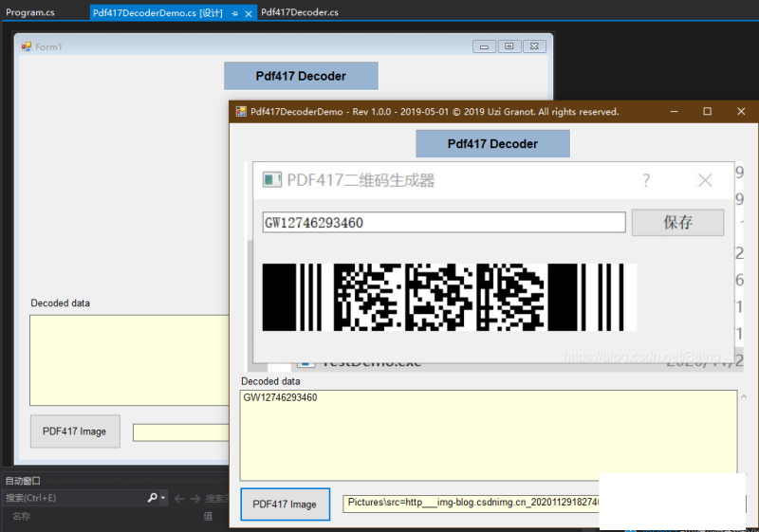
Task: Click PDF417 Image button in Form1 designer
Action: [75, 431]
